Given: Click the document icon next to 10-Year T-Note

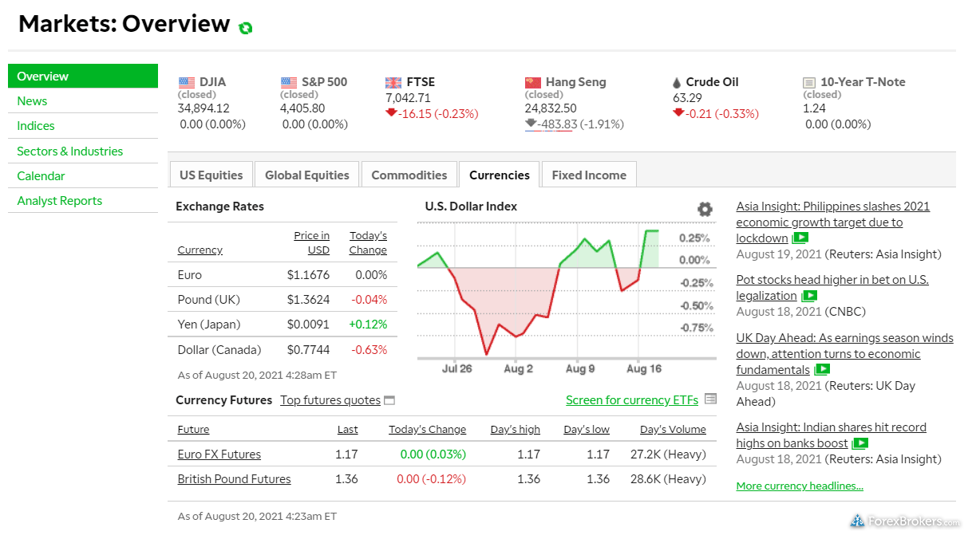Looking at the screenshot, I should pos(809,82).
